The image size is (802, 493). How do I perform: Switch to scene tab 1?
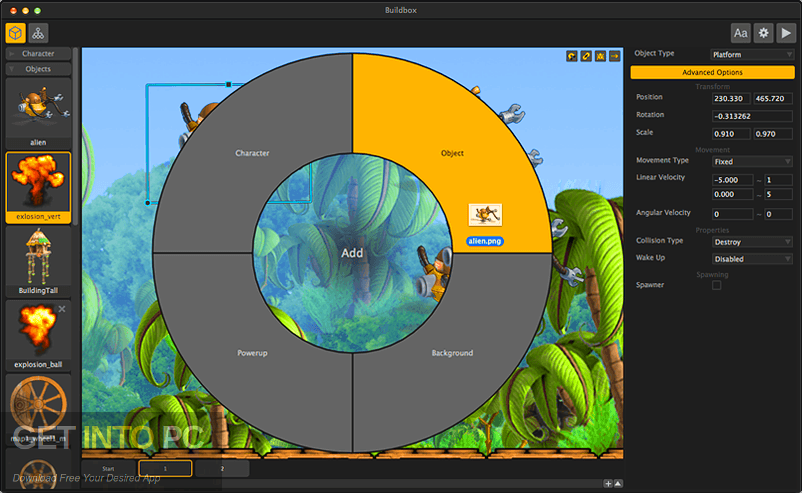(165, 468)
